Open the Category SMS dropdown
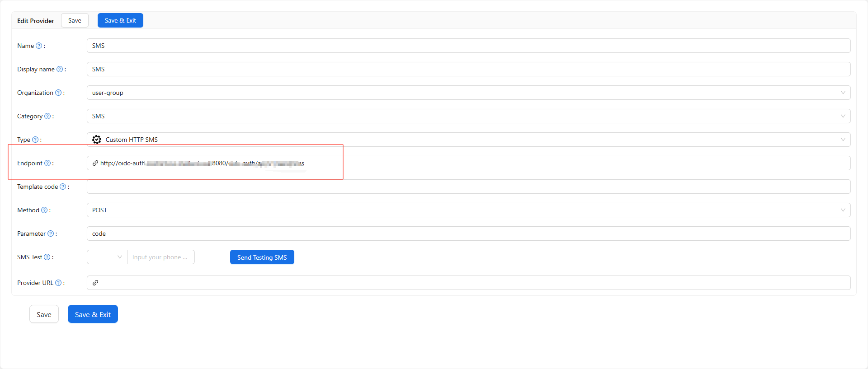Viewport: 868px width, 369px height. click(468, 116)
